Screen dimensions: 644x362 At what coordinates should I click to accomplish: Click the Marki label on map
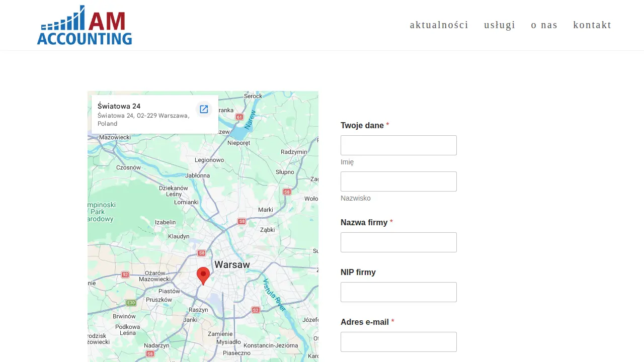265,210
